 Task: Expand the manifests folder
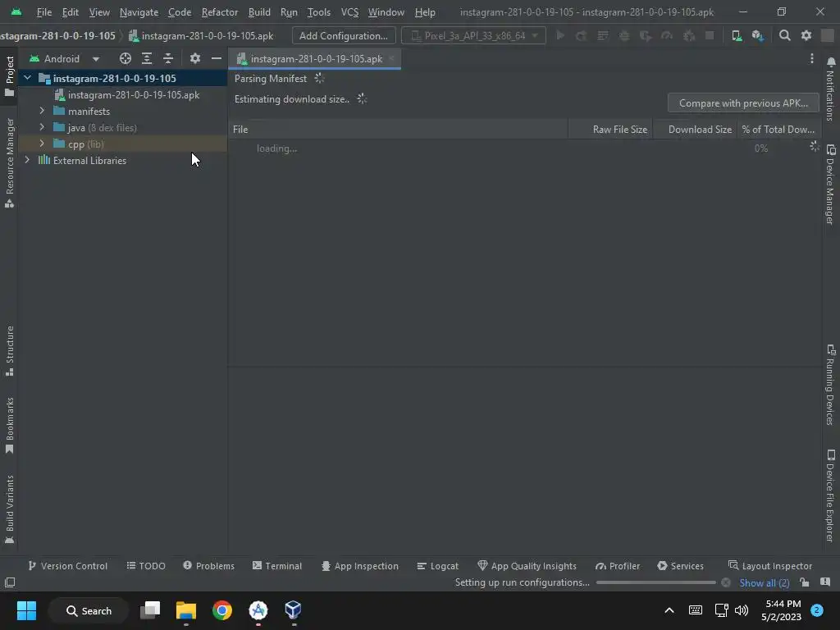click(42, 111)
